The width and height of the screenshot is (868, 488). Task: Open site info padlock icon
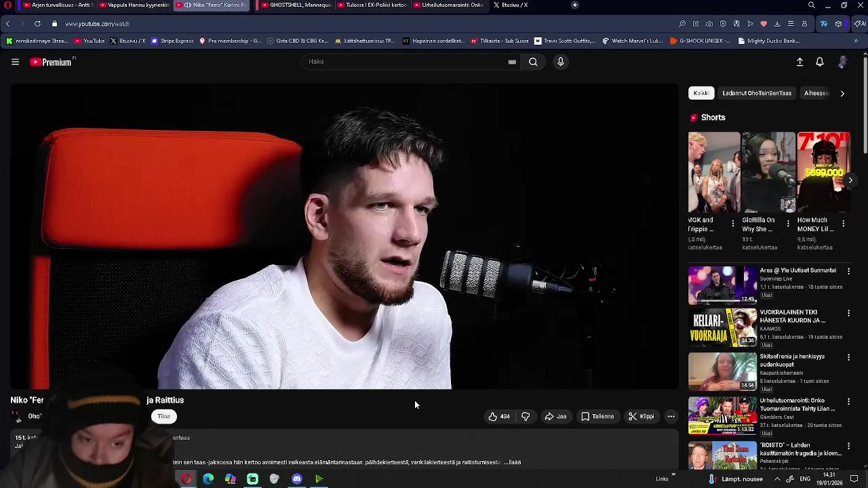click(54, 24)
